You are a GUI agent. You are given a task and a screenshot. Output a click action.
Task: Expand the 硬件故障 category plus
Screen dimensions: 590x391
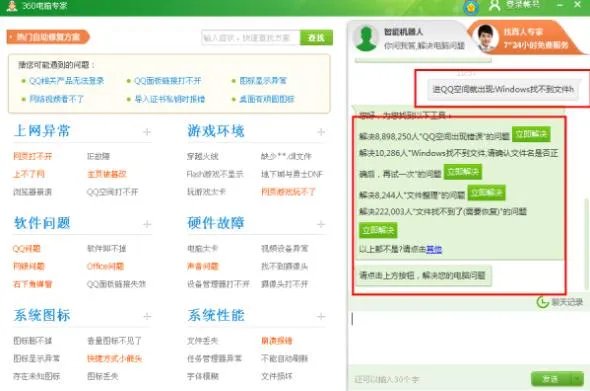(321, 224)
